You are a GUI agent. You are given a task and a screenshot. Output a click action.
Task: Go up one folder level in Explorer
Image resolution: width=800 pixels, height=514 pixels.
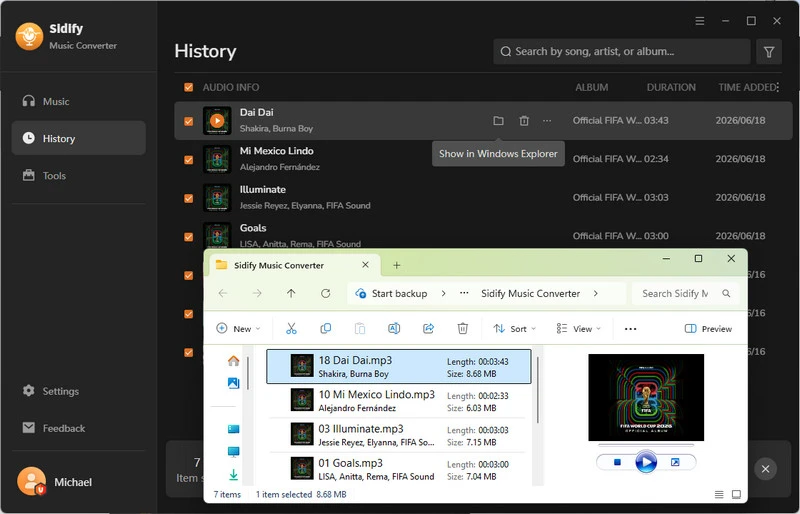pos(291,293)
